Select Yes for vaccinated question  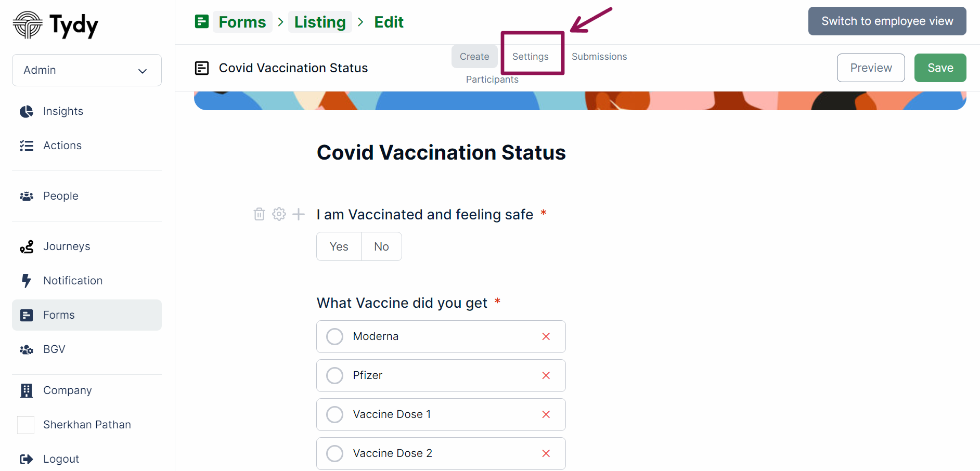point(339,246)
